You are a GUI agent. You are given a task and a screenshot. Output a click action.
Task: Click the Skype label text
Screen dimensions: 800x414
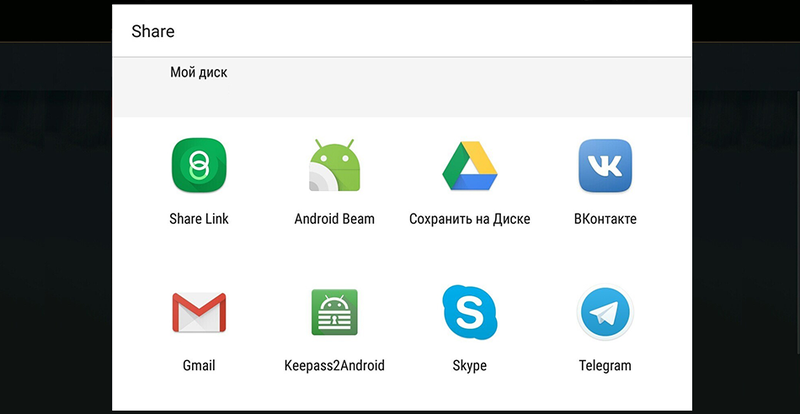(x=469, y=366)
